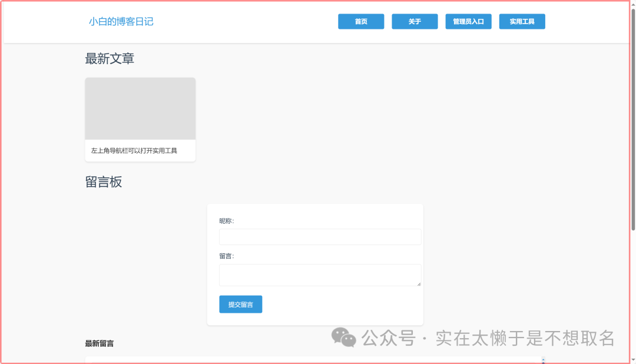The image size is (636, 364).
Task: Focus the 昵称 input field
Action: [x=320, y=237]
